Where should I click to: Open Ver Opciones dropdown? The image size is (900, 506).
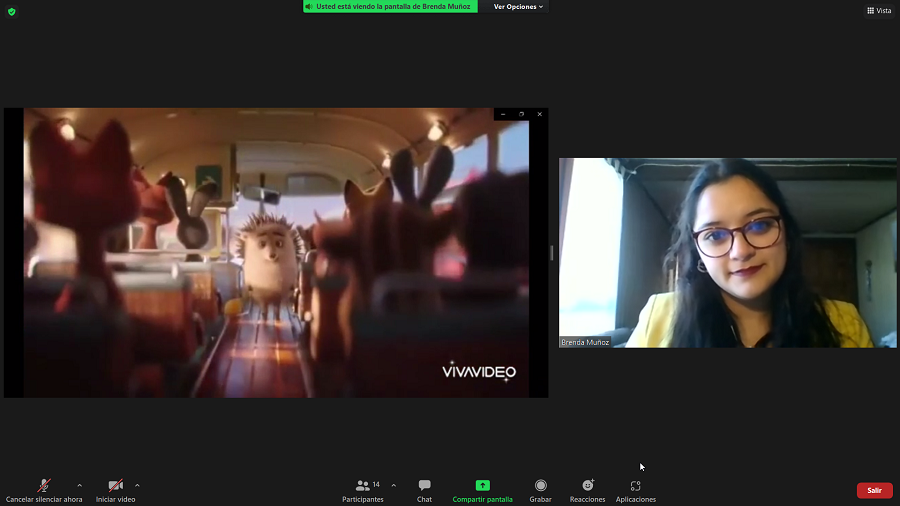(518, 7)
